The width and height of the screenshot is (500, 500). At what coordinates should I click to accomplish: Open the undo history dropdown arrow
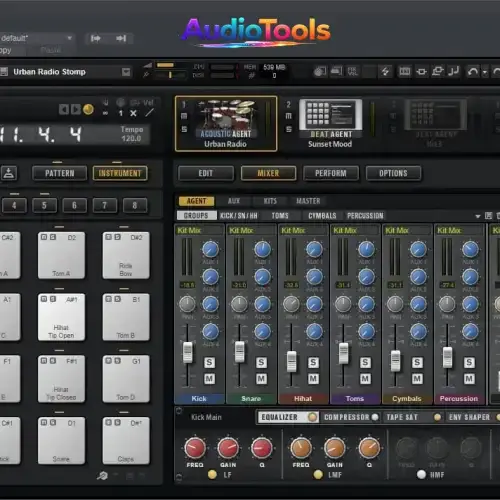[485, 72]
